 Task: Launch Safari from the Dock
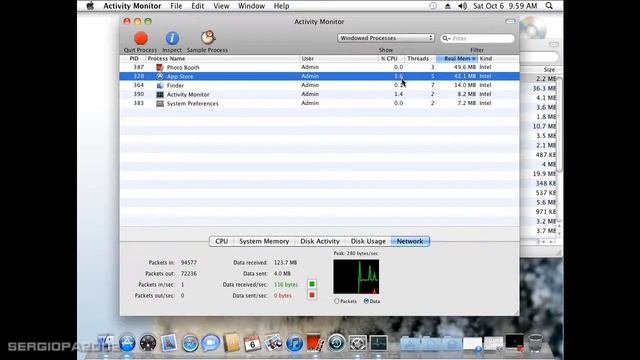coord(190,343)
